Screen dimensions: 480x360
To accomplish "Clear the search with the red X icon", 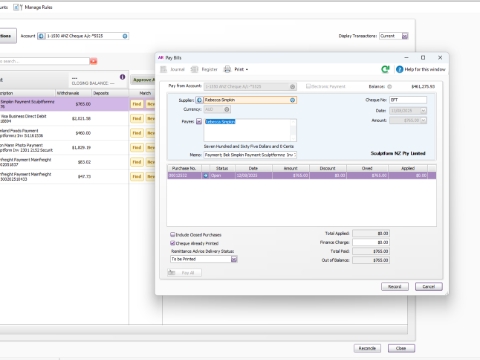I will click(x=93, y=61).
